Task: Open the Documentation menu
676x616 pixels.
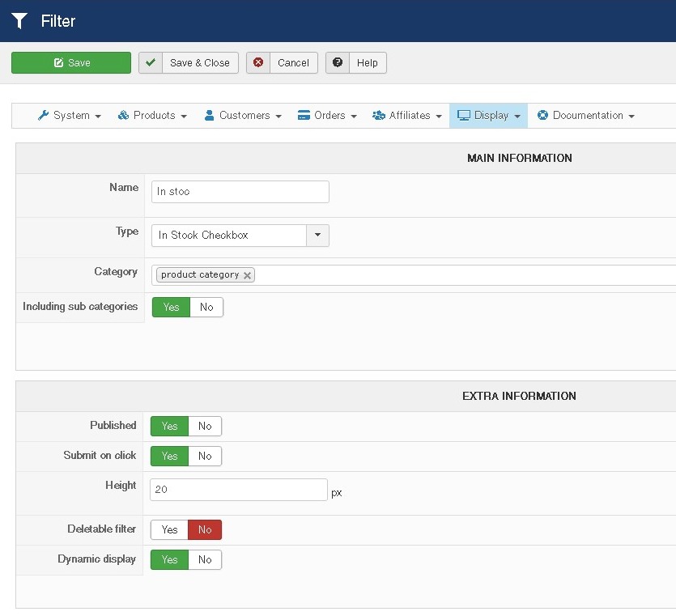Action: (x=585, y=116)
